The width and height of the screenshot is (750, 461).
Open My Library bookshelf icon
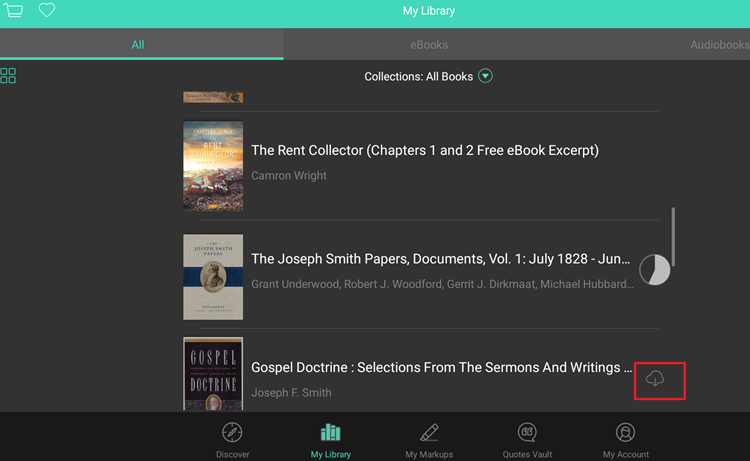pos(331,432)
